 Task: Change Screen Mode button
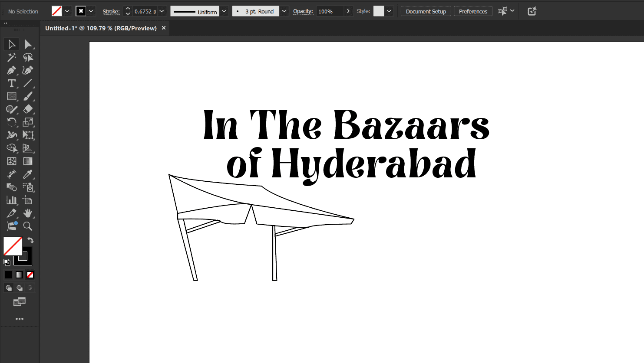coord(19,302)
